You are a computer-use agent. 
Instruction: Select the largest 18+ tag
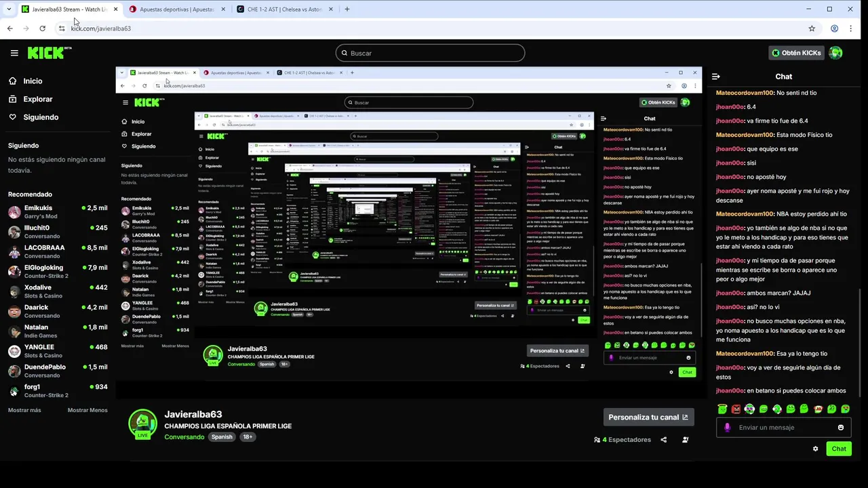click(x=248, y=437)
